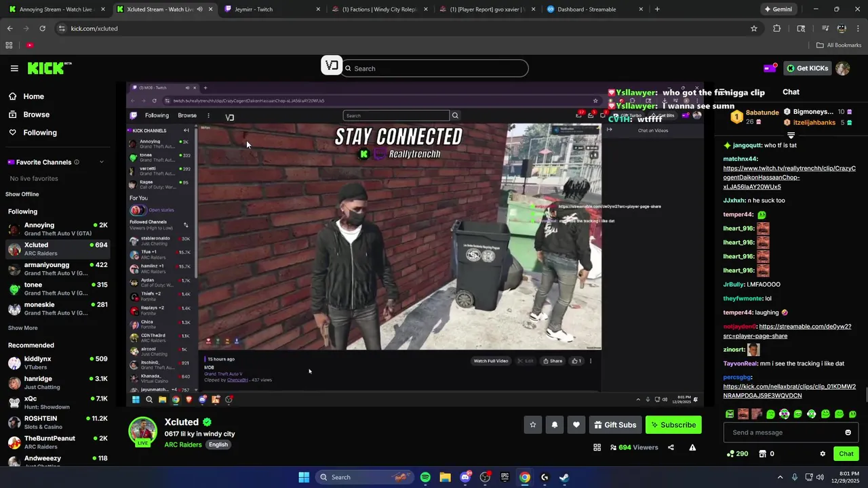Click Show Offline link
This screenshot has width=868, height=488.
[22, 195]
